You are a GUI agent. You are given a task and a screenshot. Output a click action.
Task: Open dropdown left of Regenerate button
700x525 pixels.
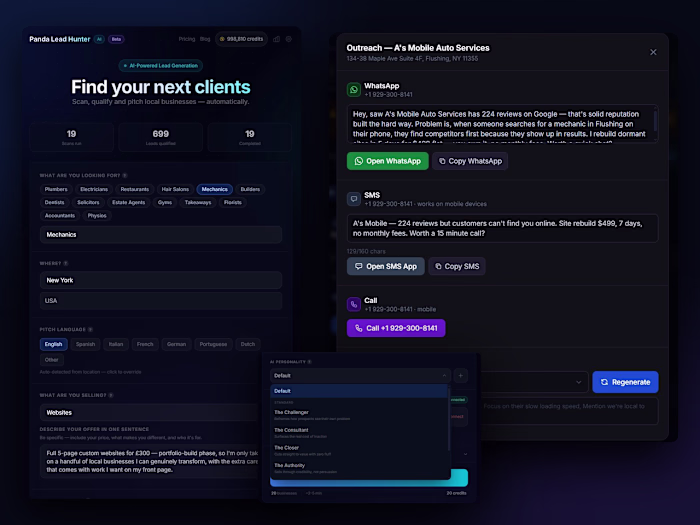(534, 382)
